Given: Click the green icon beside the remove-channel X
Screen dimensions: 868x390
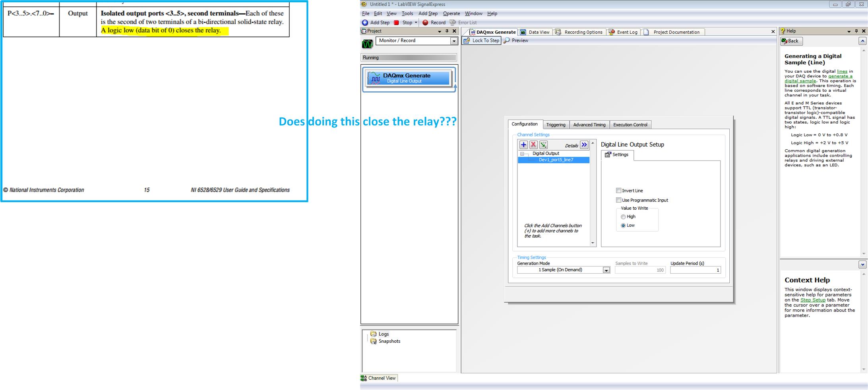Looking at the screenshot, I should pos(543,145).
